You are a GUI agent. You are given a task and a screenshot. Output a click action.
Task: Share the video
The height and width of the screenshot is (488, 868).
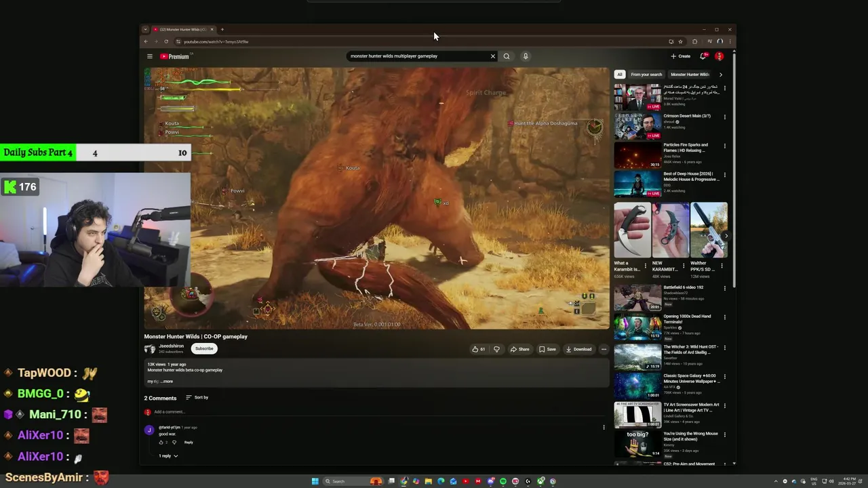[520, 349]
